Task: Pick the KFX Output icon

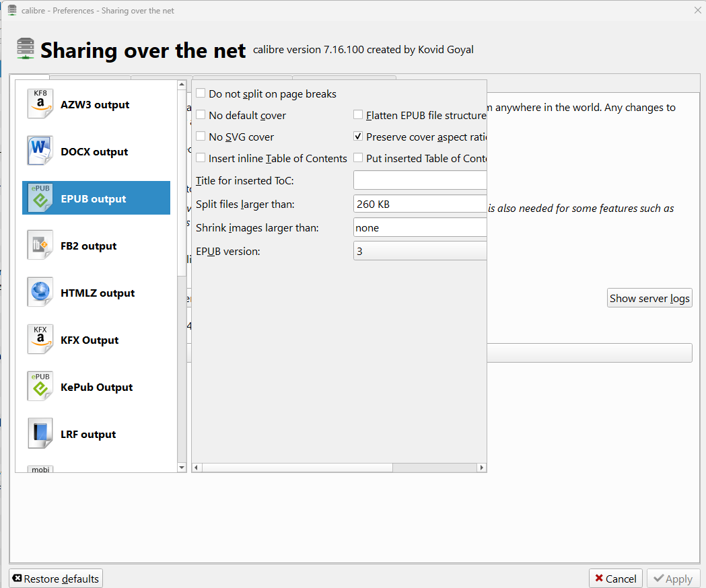Action: 40,340
